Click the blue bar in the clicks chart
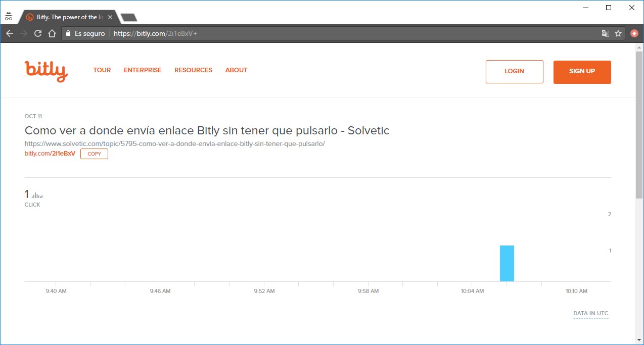Image resolution: width=644 pixels, height=345 pixels. tap(507, 263)
